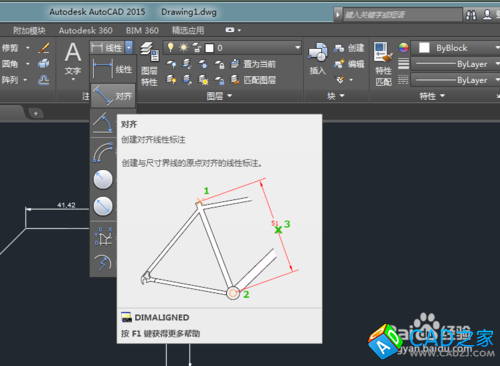The width and height of the screenshot is (500, 366).
Task: Click the freeze selected object's layer icon
Action: (x=203, y=64)
